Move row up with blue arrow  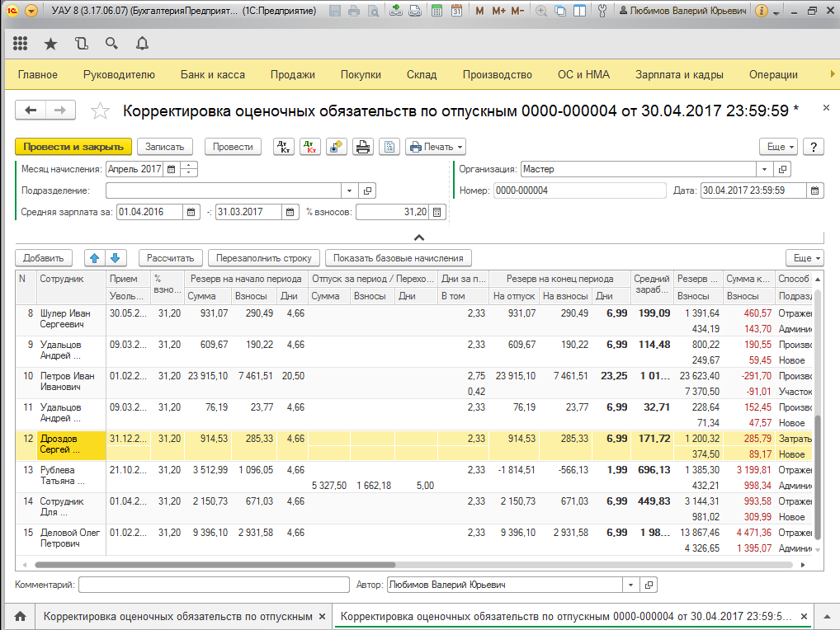(95, 258)
